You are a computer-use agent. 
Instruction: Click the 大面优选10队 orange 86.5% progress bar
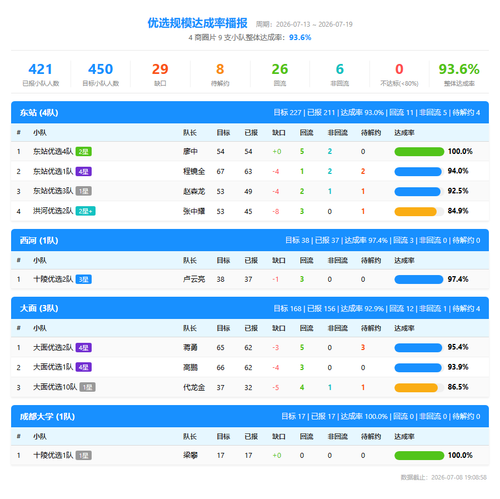tap(419, 388)
